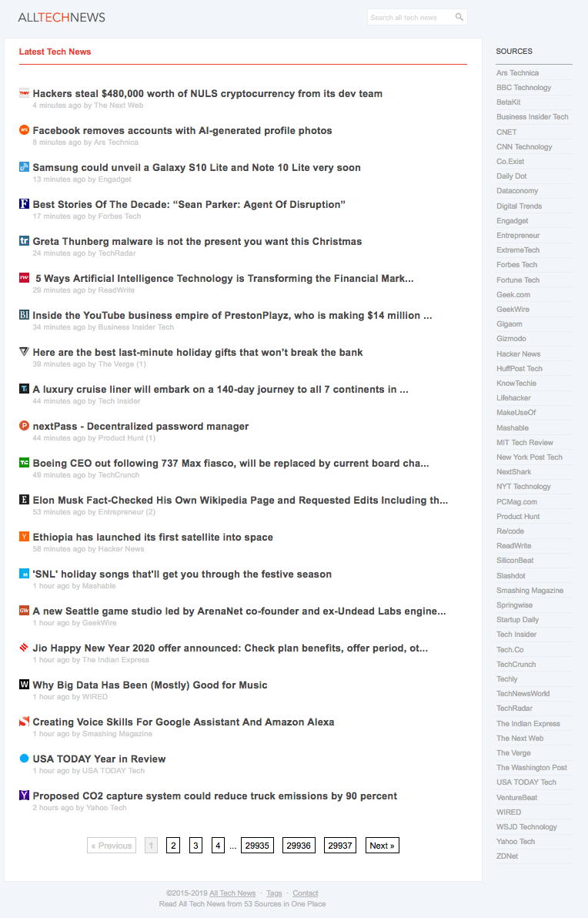Open Facebook AI-generated profile photos headline
Image resolution: width=588 pixels, height=918 pixels.
point(182,131)
